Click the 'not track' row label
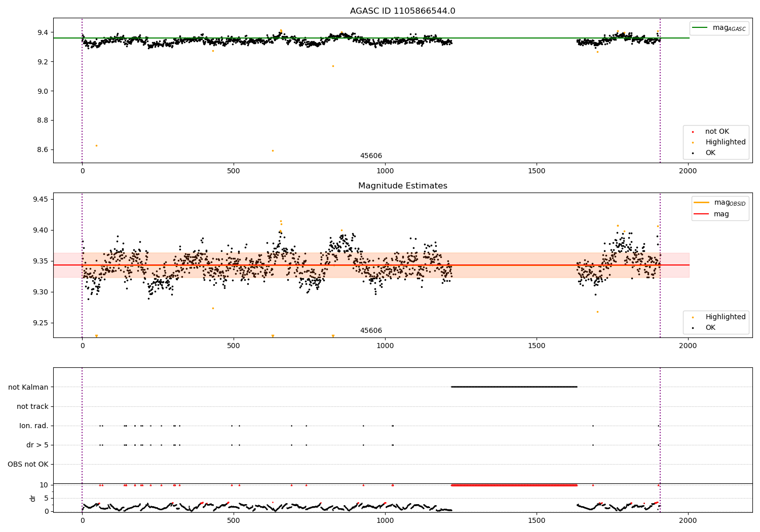 coord(32,406)
